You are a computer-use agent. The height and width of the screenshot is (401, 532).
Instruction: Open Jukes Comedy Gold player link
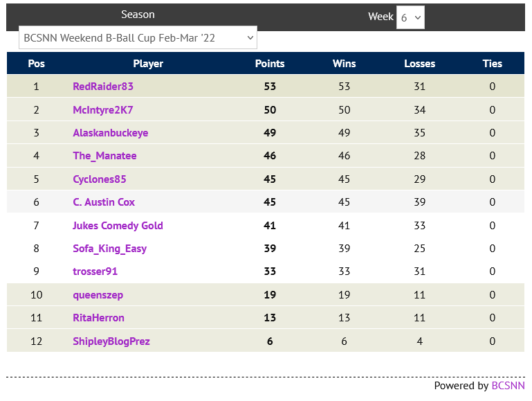click(118, 226)
